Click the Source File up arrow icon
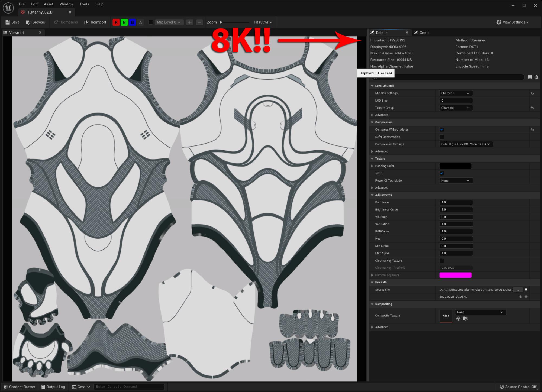 click(x=526, y=297)
